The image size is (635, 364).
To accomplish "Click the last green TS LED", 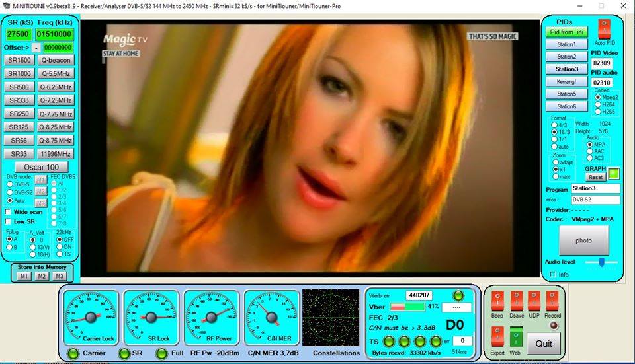I will [x=435, y=342].
